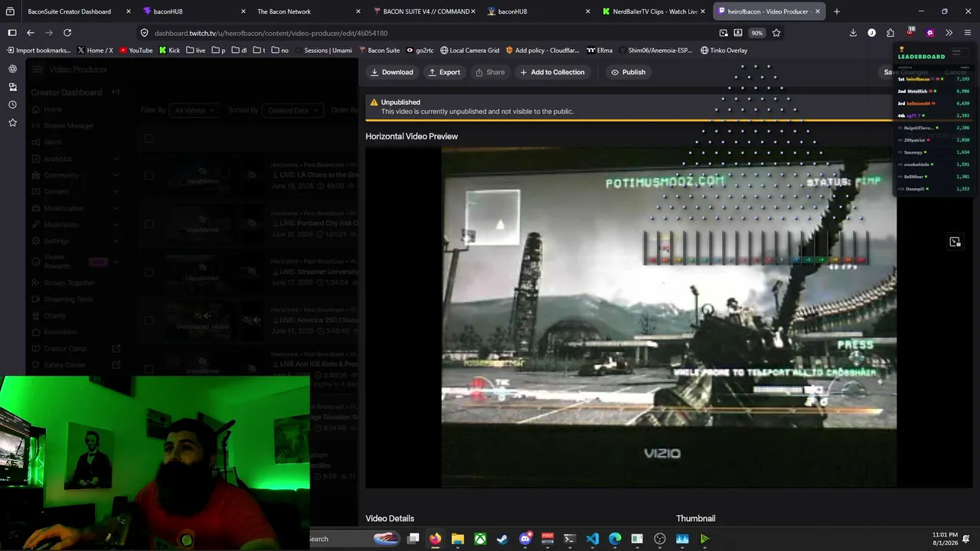Open Firefox from the taskbar
Screen dimensions: 980x551
pyautogui.click(x=435, y=539)
